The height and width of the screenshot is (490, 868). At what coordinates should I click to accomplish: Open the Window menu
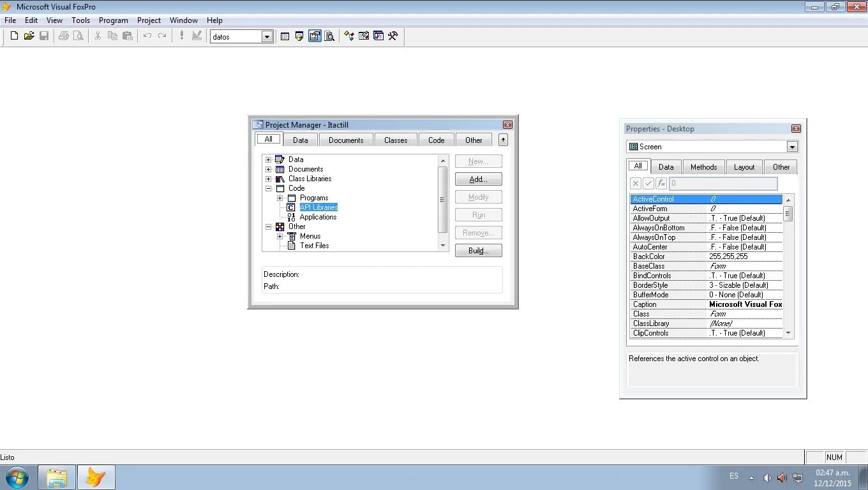184,20
